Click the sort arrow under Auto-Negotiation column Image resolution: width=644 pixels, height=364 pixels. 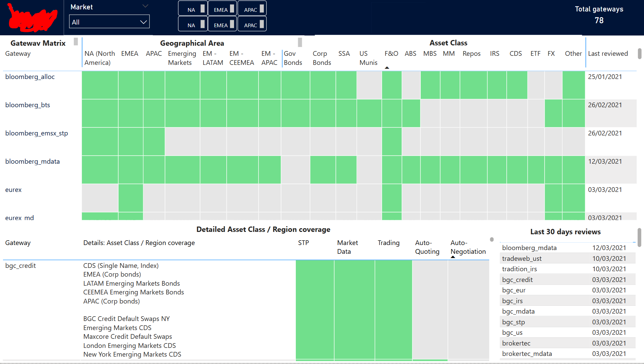coord(453,257)
